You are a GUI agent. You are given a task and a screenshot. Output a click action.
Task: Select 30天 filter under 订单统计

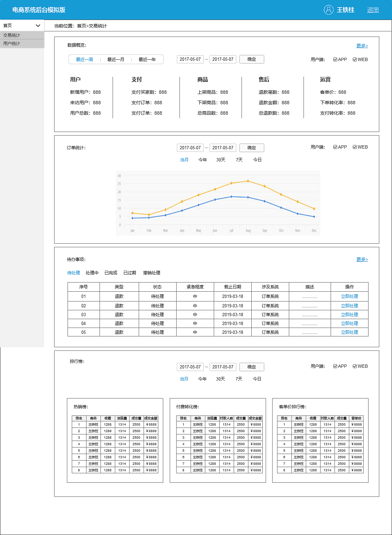[221, 160]
